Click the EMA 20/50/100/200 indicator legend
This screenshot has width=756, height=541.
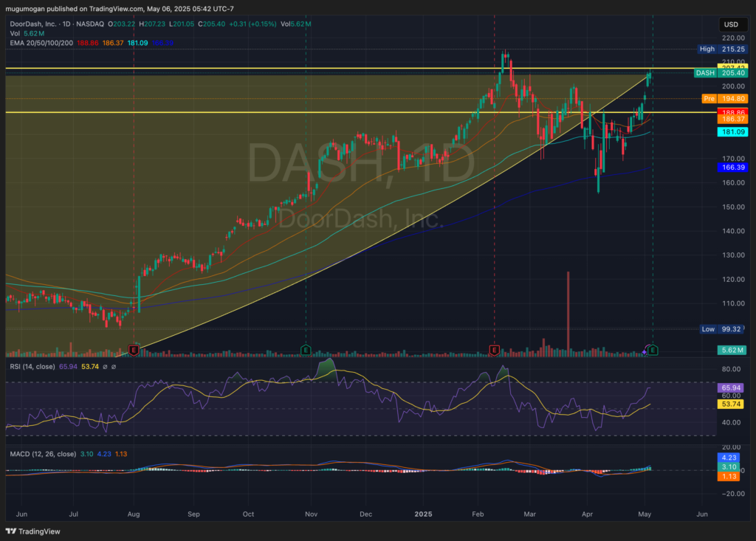(41, 43)
